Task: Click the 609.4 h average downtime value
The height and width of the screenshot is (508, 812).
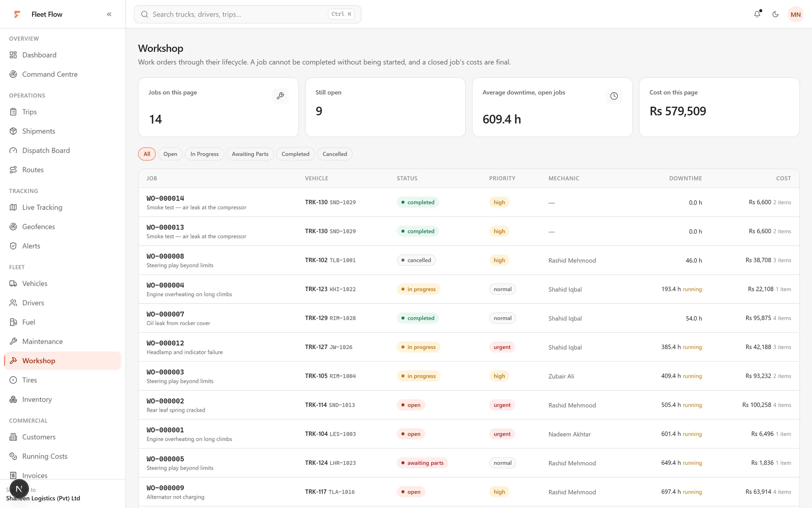Action: click(502, 119)
